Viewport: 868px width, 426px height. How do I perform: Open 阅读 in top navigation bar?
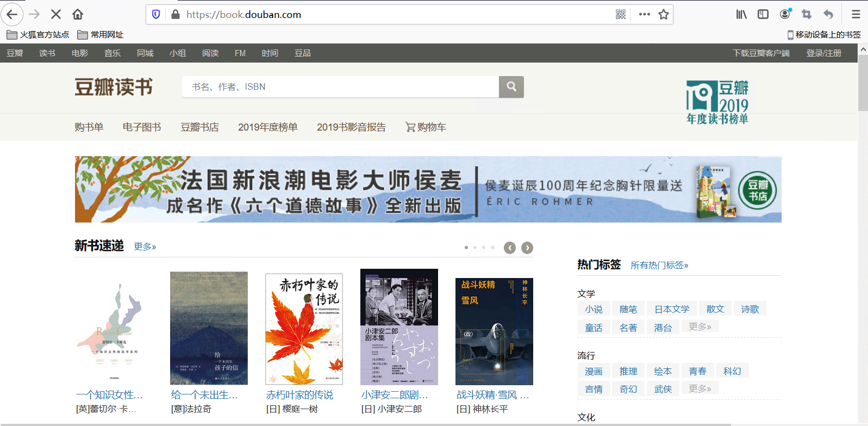210,53
